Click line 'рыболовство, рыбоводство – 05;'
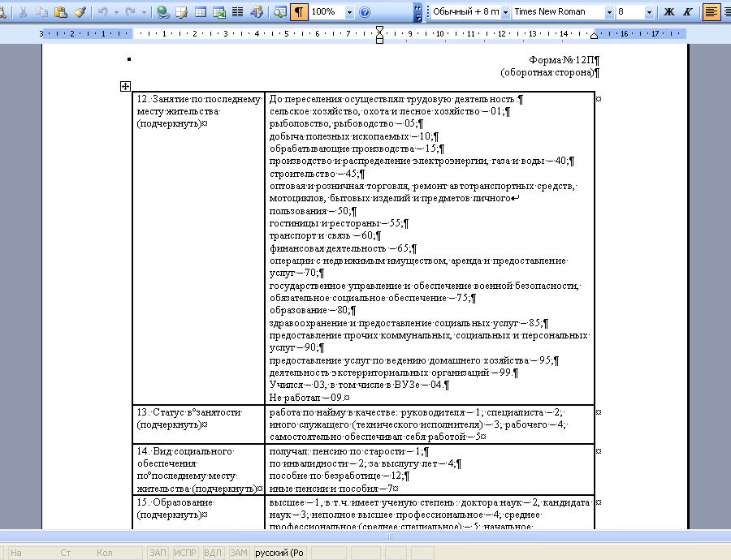Screen dimensions: 731x560 (x=342, y=124)
